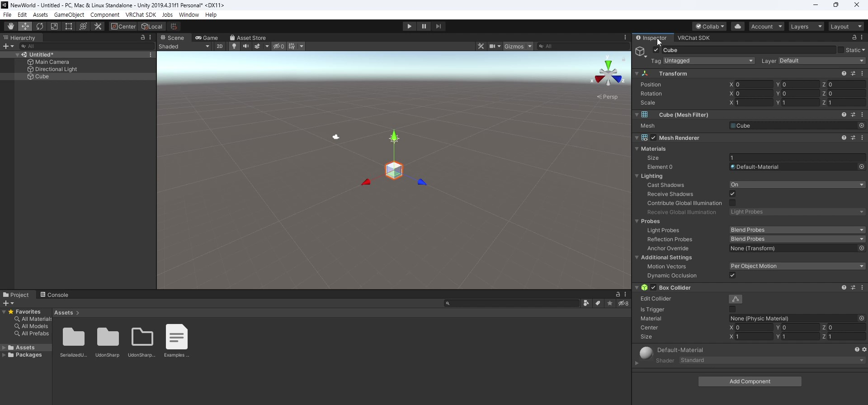The height and width of the screenshot is (405, 868).
Task: Switch to the Asset Store tab
Action: (248, 38)
